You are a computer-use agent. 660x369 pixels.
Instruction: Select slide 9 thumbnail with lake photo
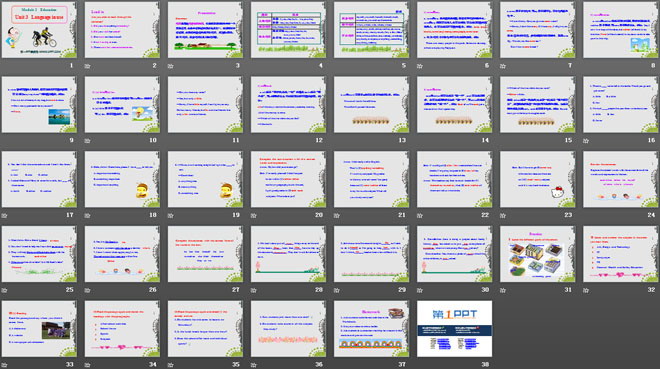click(x=39, y=105)
